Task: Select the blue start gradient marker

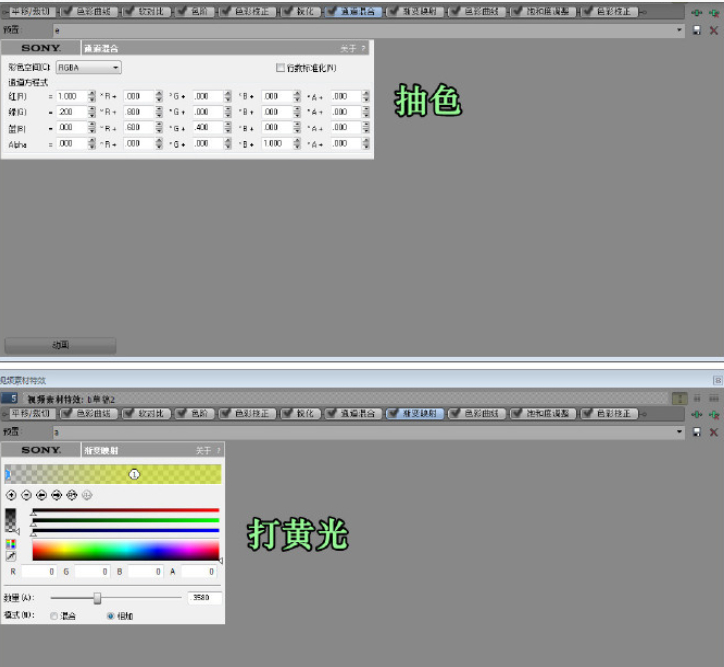Action: point(7,474)
